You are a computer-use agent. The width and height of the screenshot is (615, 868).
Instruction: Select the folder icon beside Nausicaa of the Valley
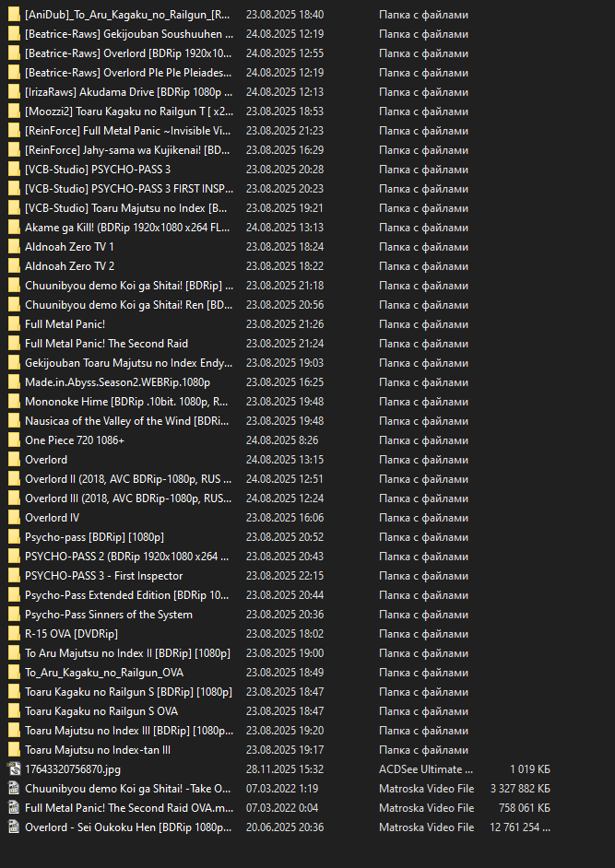click(x=14, y=421)
